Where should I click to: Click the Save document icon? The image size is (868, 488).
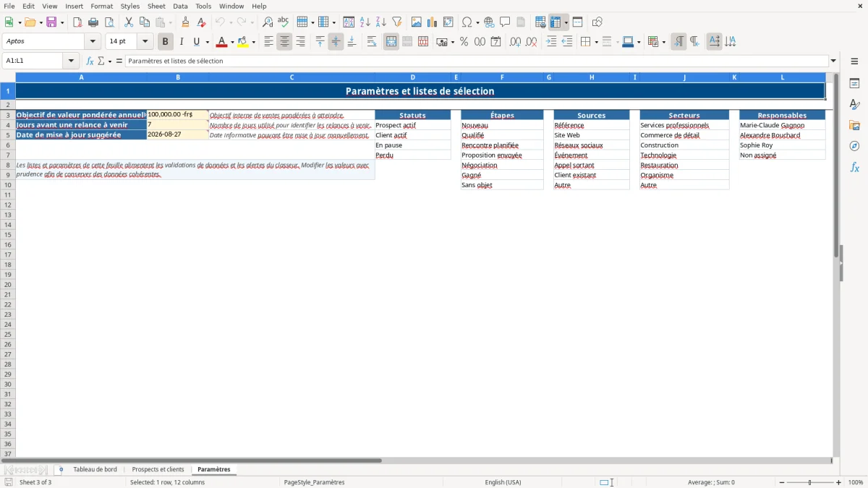pyautogui.click(x=51, y=22)
